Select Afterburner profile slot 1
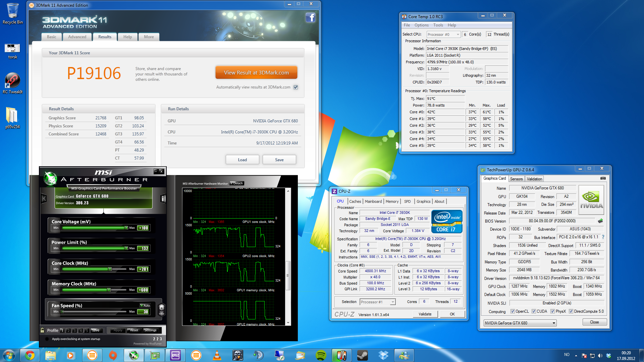The image size is (644, 362). click(62, 330)
